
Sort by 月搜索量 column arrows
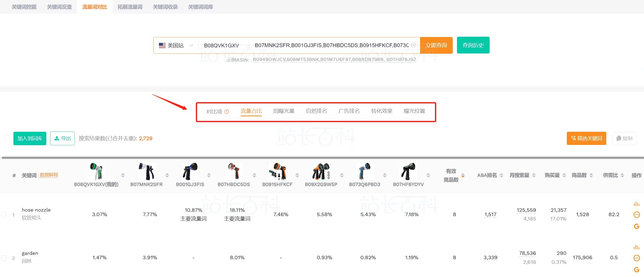tap(534, 175)
